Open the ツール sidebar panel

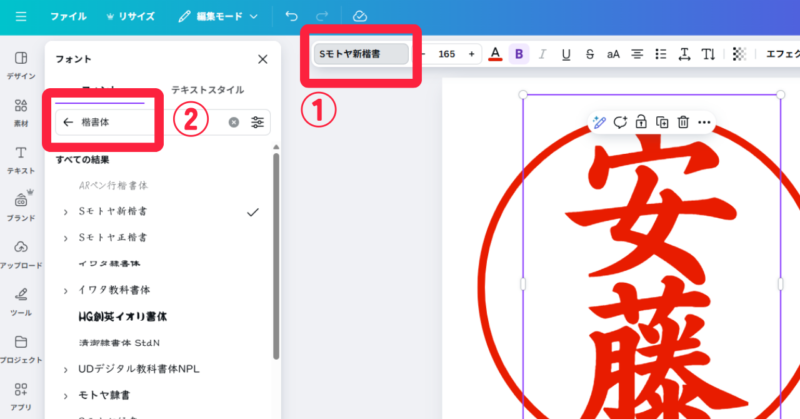21,302
